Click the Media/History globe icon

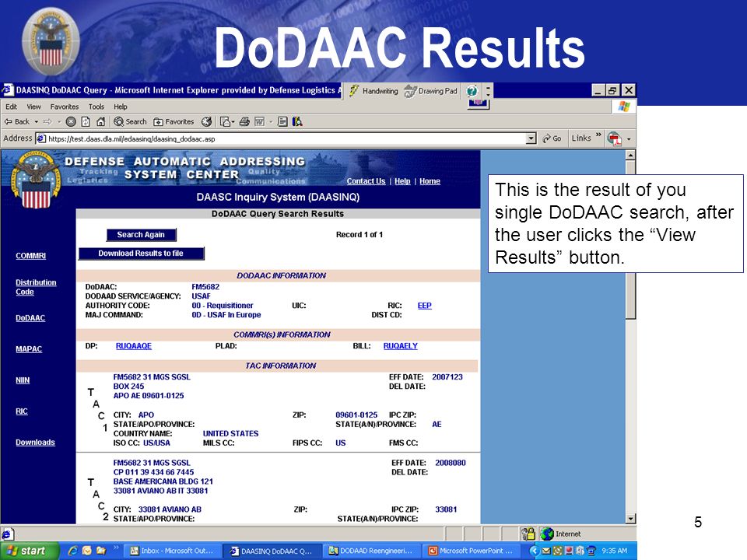pyautogui.click(x=206, y=122)
